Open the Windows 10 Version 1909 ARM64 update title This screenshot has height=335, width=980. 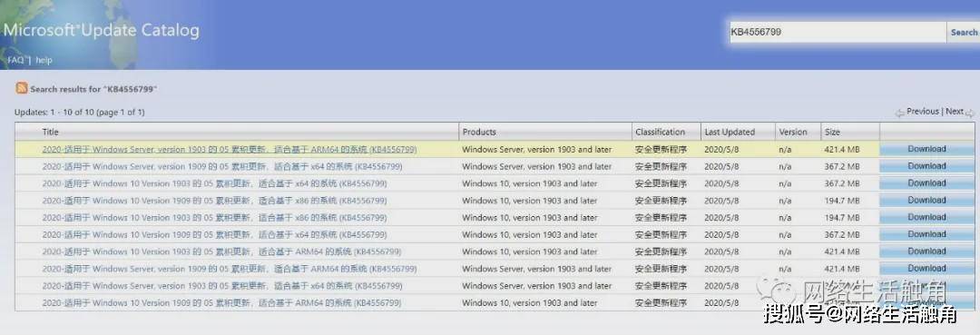pyautogui.click(x=222, y=302)
